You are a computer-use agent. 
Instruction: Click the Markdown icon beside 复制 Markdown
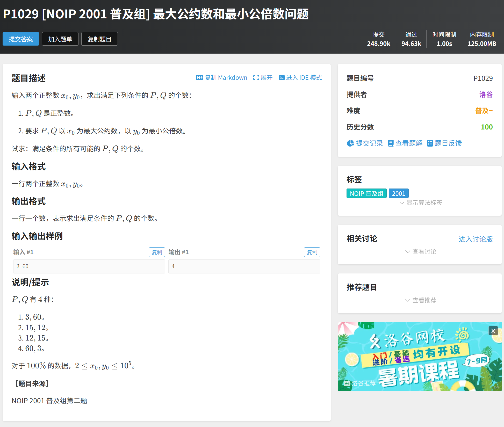tap(199, 78)
